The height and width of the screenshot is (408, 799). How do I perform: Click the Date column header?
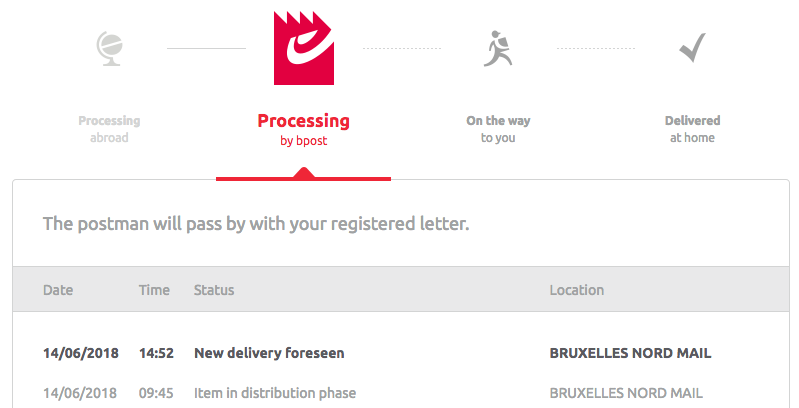pos(58,290)
